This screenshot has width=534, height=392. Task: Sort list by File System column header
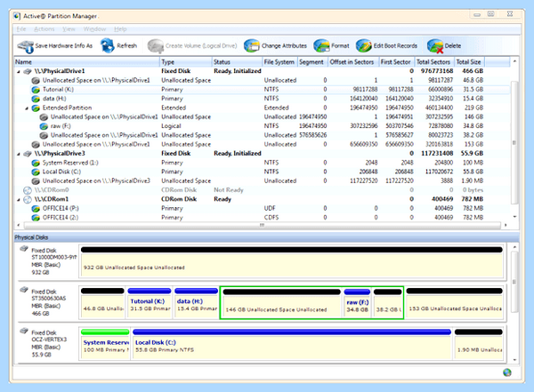(x=280, y=62)
